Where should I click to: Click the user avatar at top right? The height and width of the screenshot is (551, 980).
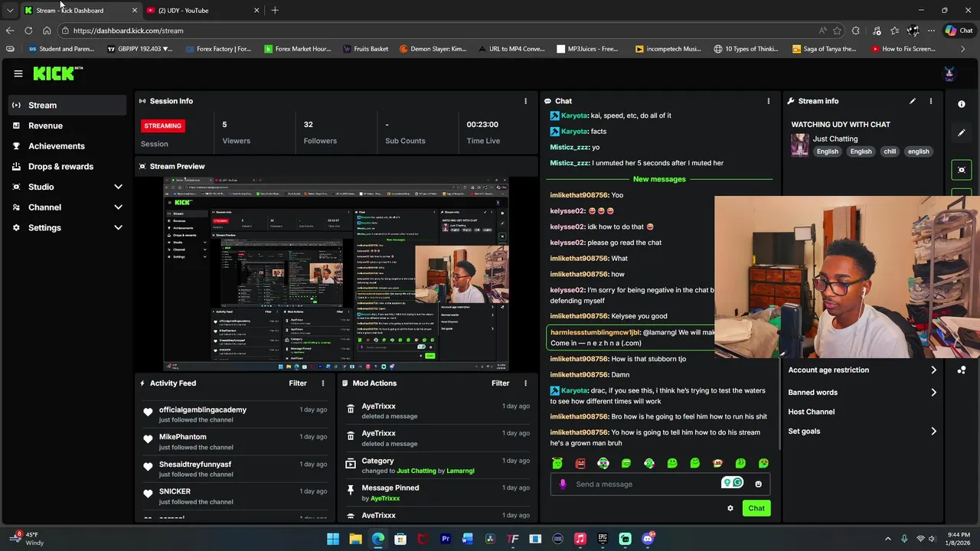(949, 73)
